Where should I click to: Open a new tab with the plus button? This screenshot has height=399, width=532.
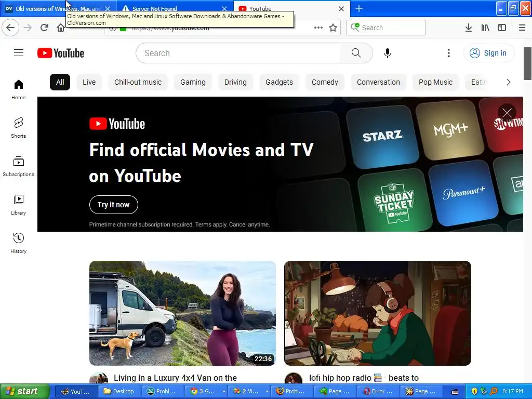coord(358,8)
